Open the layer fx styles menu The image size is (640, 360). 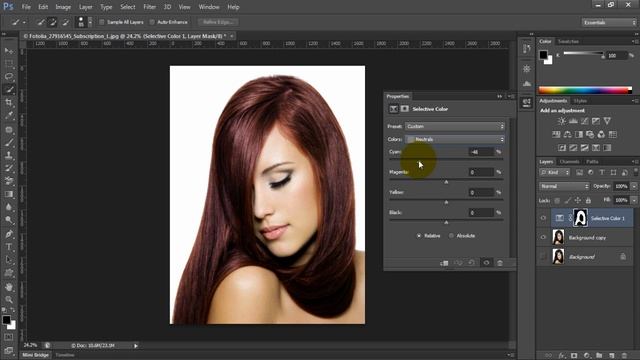point(562,356)
